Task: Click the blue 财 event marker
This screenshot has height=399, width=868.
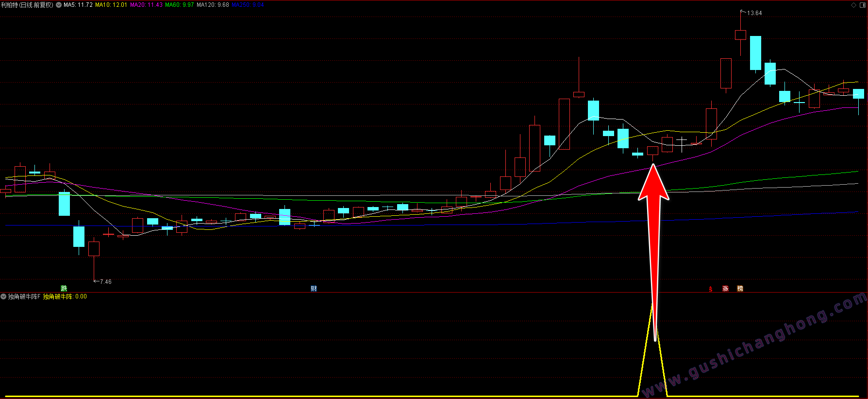Action: coord(314,289)
